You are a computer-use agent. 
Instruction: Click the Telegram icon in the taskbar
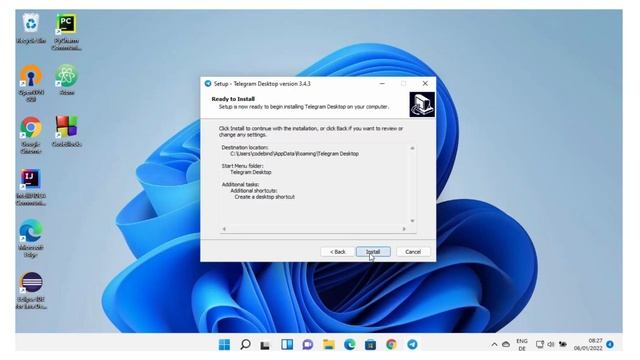point(412,344)
